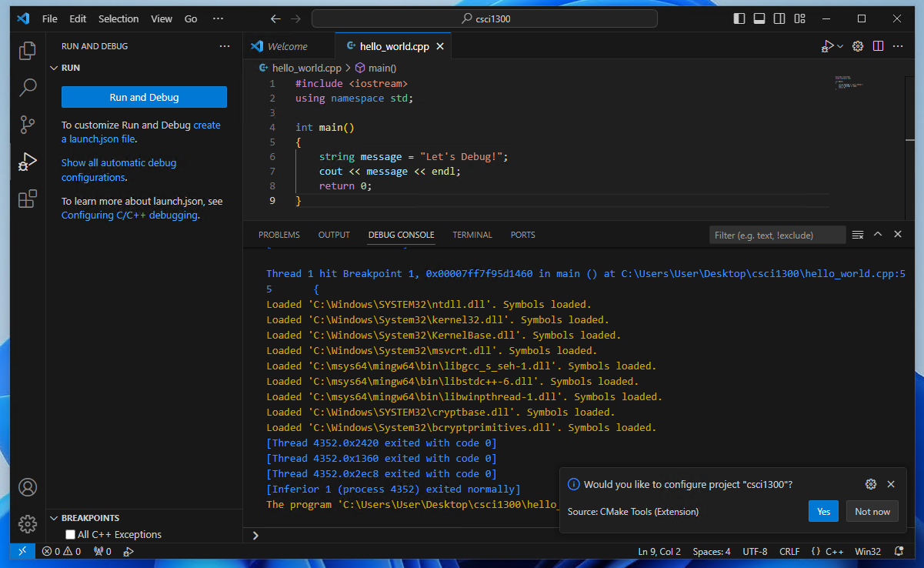Switch to the Welcome tab
This screenshot has height=568, width=924.
(x=289, y=47)
